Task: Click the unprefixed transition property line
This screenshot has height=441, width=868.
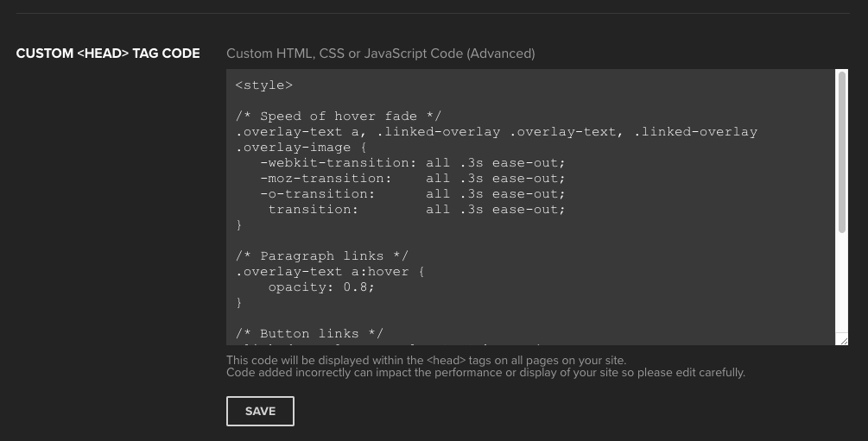Action: [x=416, y=210]
